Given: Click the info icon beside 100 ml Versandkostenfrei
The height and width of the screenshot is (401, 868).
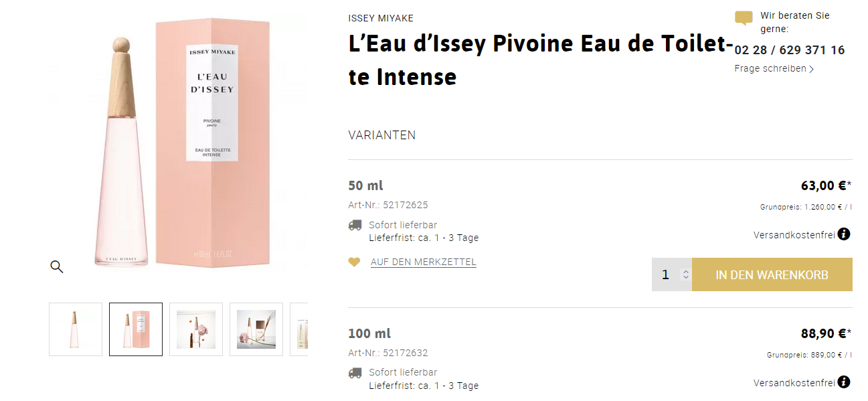Looking at the screenshot, I should coord(844,382).
